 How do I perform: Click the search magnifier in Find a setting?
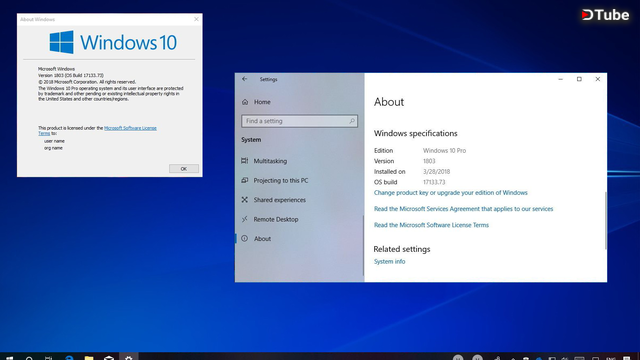pos(352,121)
